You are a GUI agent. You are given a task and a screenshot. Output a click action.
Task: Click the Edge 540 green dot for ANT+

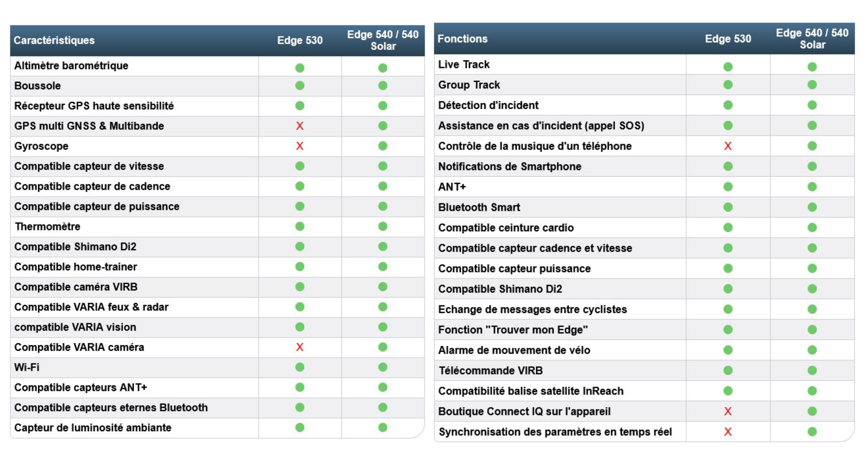point(812,187)
